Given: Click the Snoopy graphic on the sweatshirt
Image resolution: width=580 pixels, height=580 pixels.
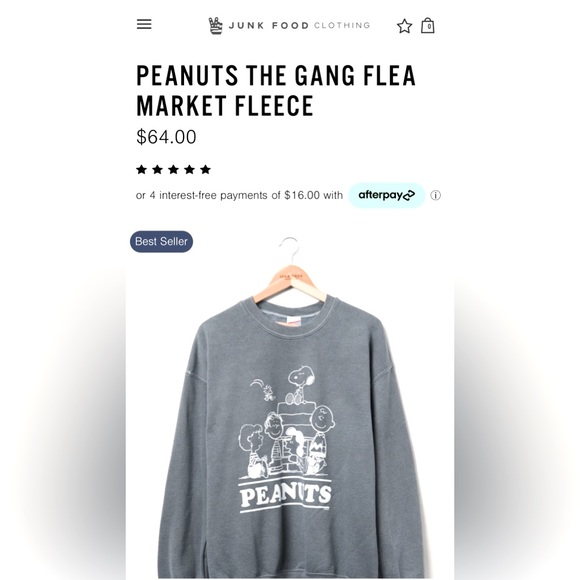Looking at the screenshot, I should [300, 384].
